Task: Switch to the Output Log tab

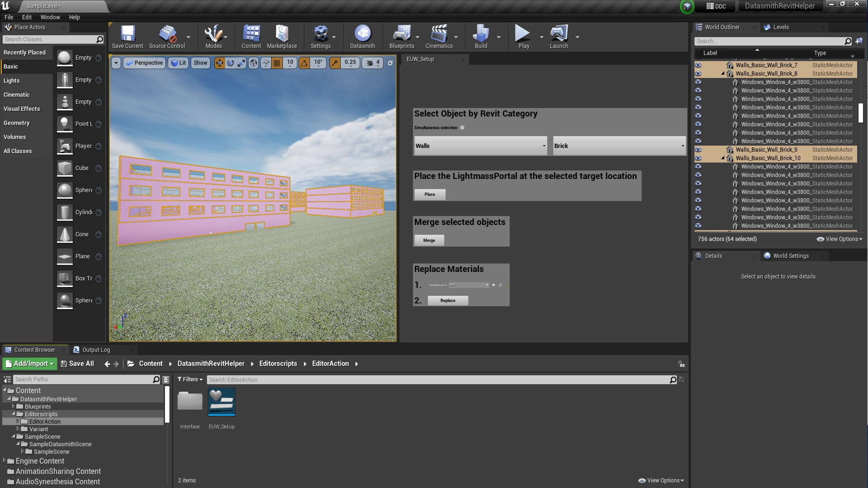Action: coord(96,350)
